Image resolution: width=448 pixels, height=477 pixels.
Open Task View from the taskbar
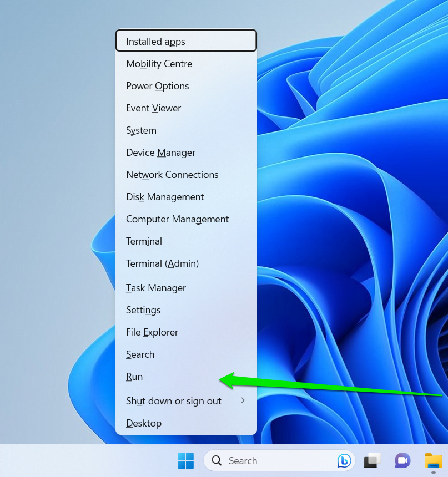tap(372, 460)
